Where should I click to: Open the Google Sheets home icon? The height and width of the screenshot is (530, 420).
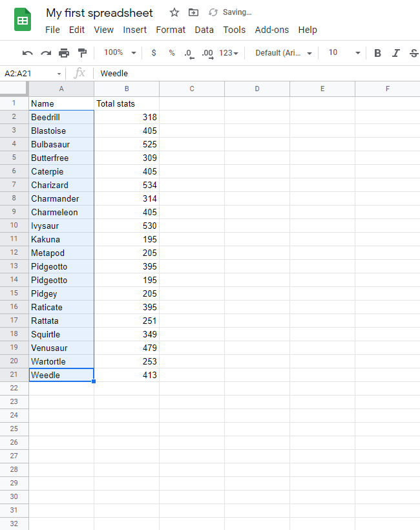click(x=23, y=20)
